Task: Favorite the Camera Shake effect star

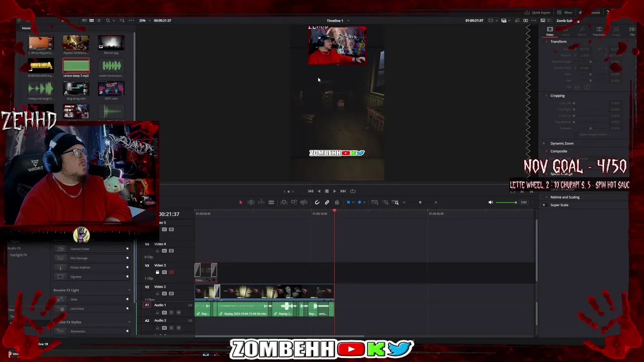Action: [x=127, y=249]
